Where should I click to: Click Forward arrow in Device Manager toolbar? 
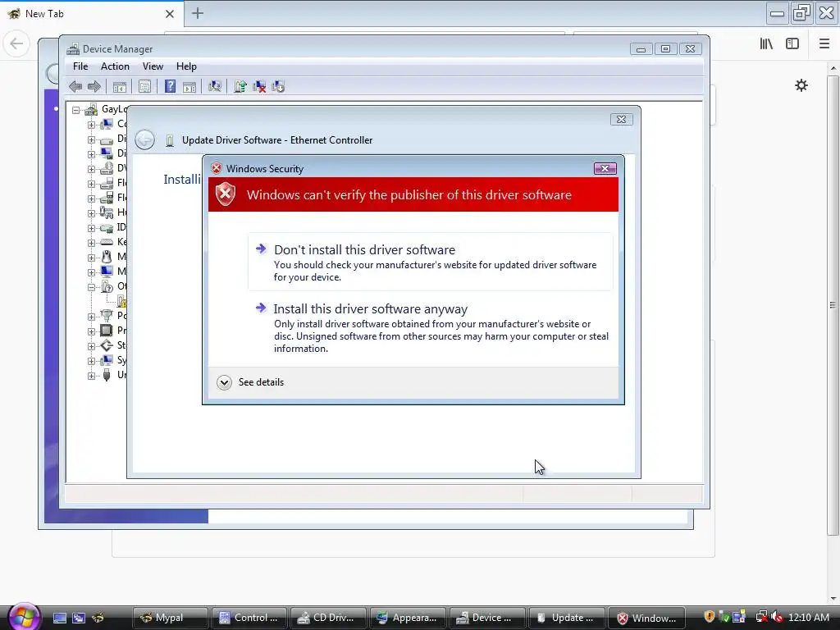point(94,86)
